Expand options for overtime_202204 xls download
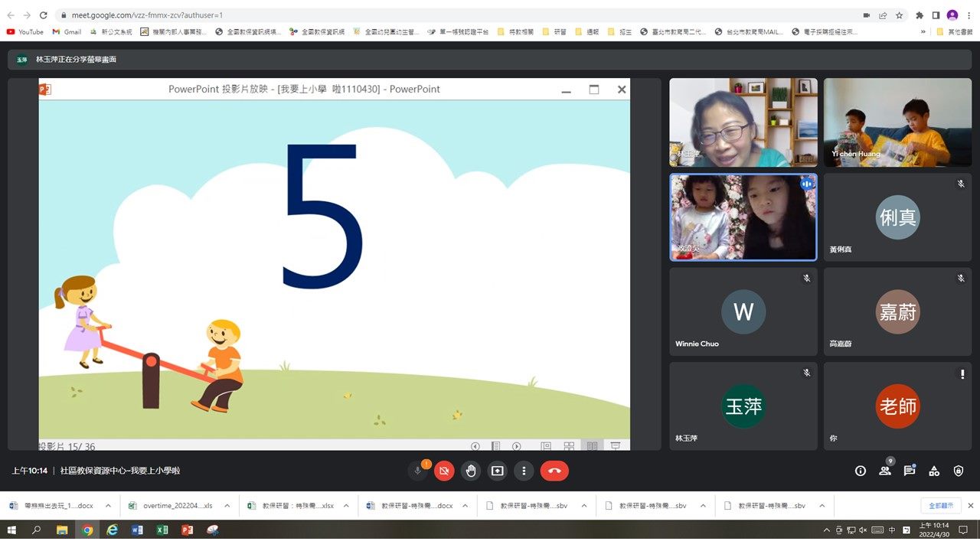Viewport: 980px width, 551px height. (227, 506)
